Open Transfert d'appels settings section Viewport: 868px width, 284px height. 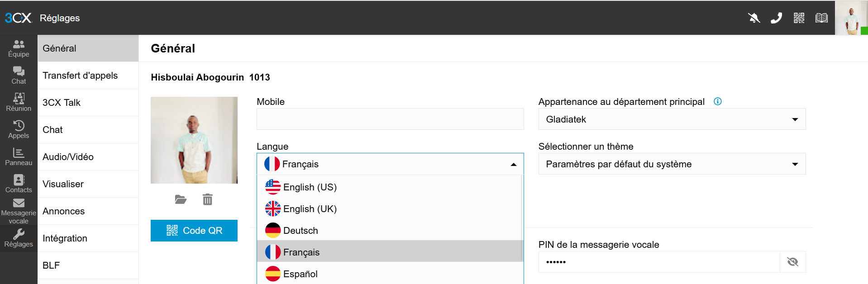click(x=80, y=76)
